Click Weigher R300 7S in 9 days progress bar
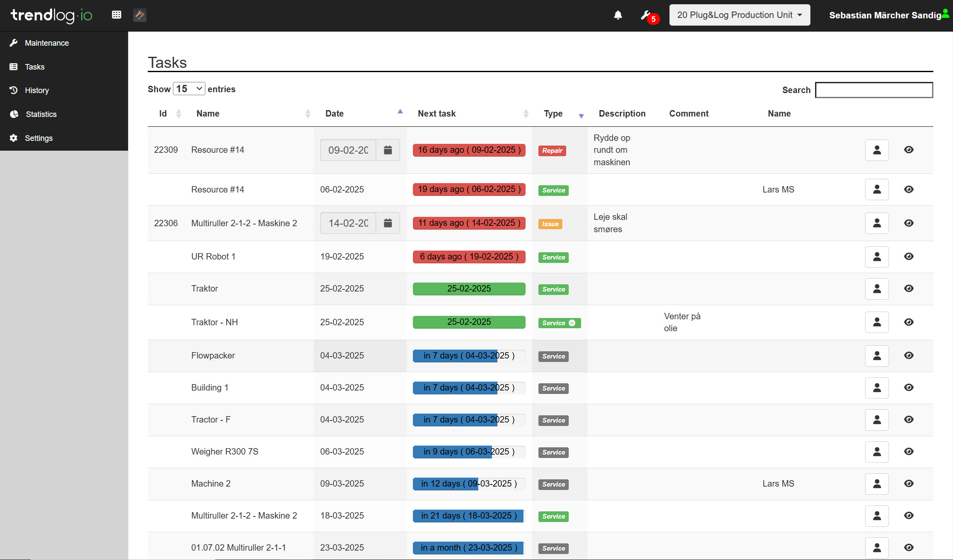 (469, 452)
